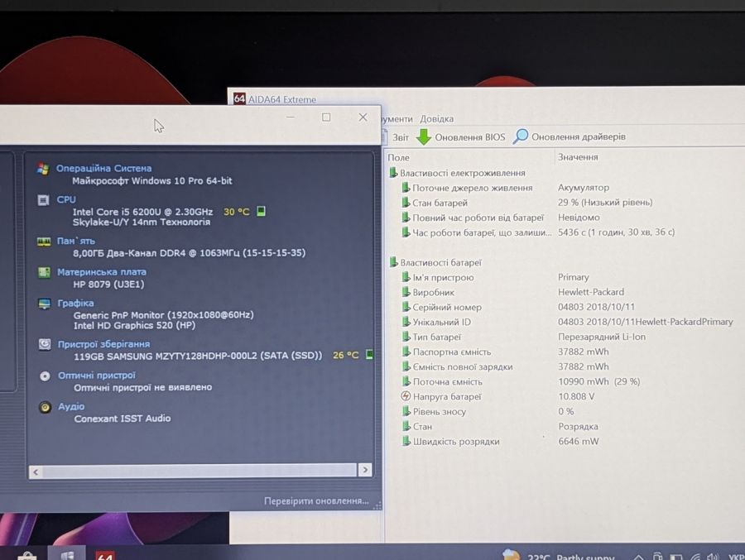Click the HP 8079 (U3E1) text
Image resolution: width=745 pixels, height=560 pixels.
[108, 284]
